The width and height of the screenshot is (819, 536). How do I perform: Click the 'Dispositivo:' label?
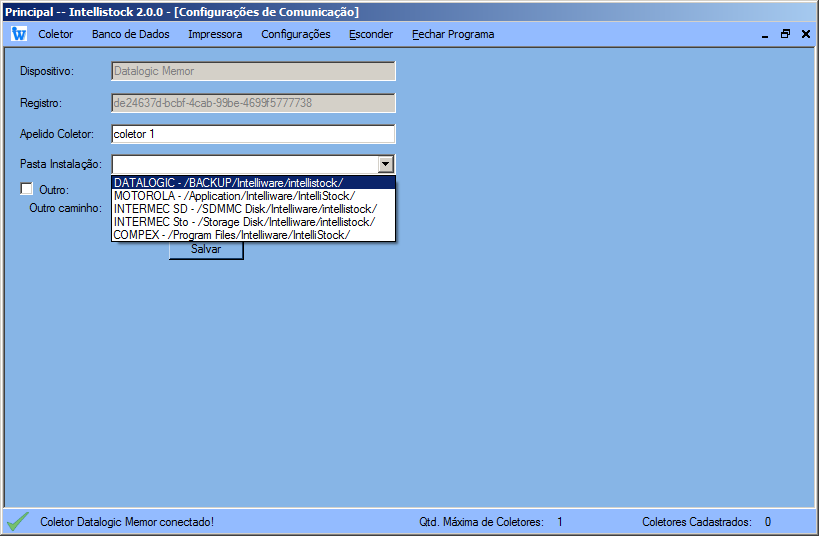(47, 71)
